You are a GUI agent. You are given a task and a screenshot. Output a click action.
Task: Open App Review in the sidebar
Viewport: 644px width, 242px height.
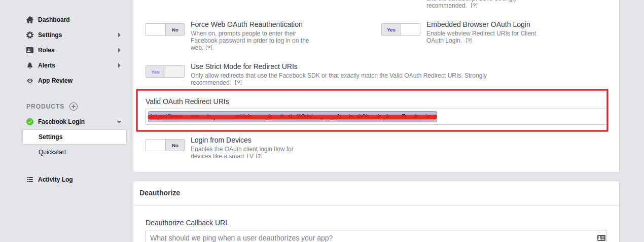tap(55, 81)
